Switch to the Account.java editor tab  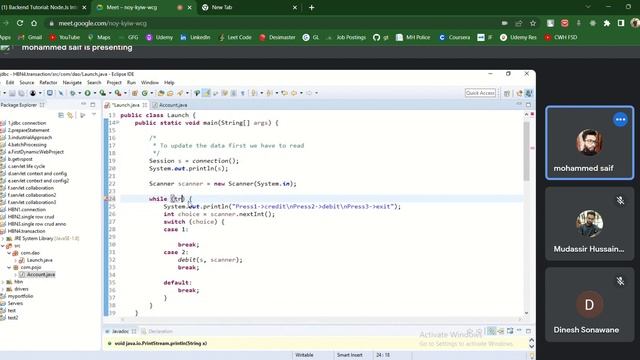pos(169,105)
